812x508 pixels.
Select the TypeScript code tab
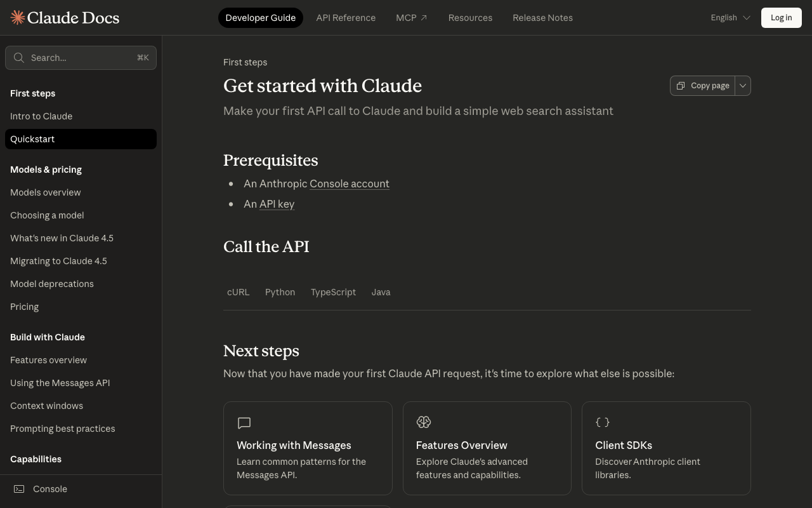click(333, 292)
